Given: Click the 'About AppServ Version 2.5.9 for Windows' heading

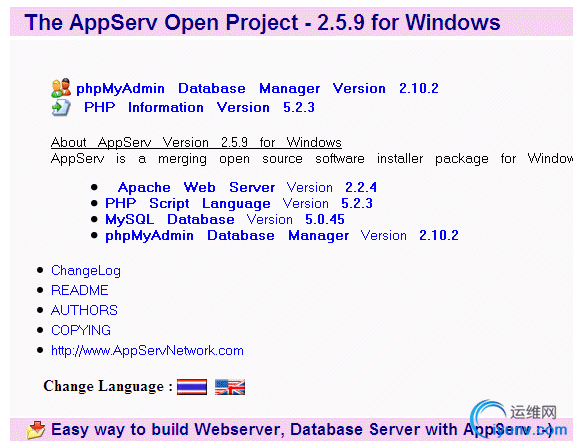Looking at the screenshot, I should (196, 142).
